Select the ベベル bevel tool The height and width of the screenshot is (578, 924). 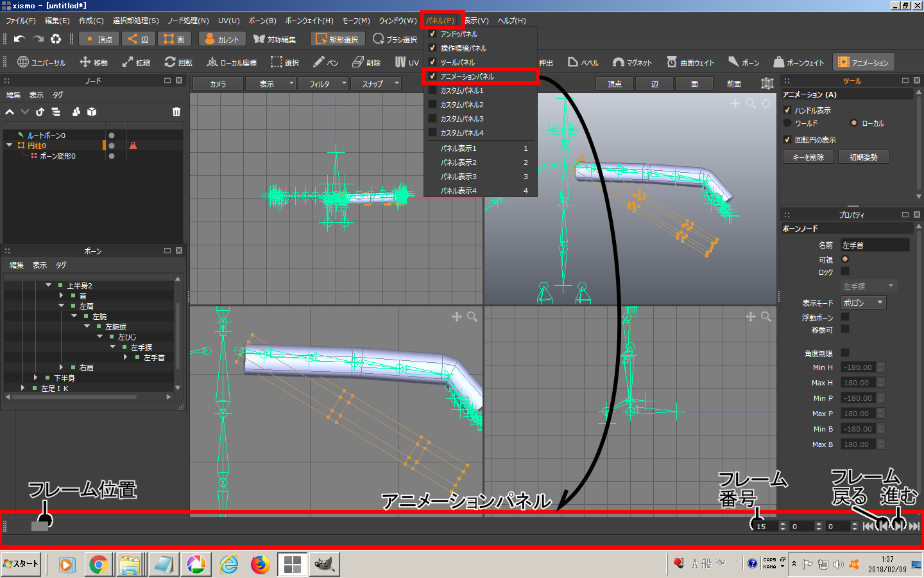tap(583, 62)
